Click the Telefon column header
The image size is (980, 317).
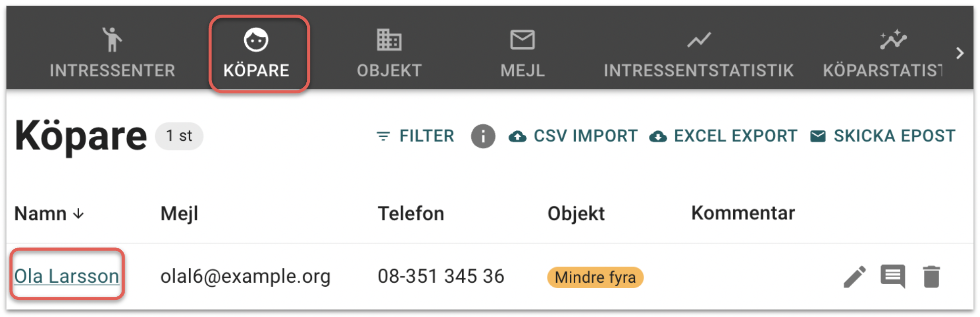pos(411,214)
